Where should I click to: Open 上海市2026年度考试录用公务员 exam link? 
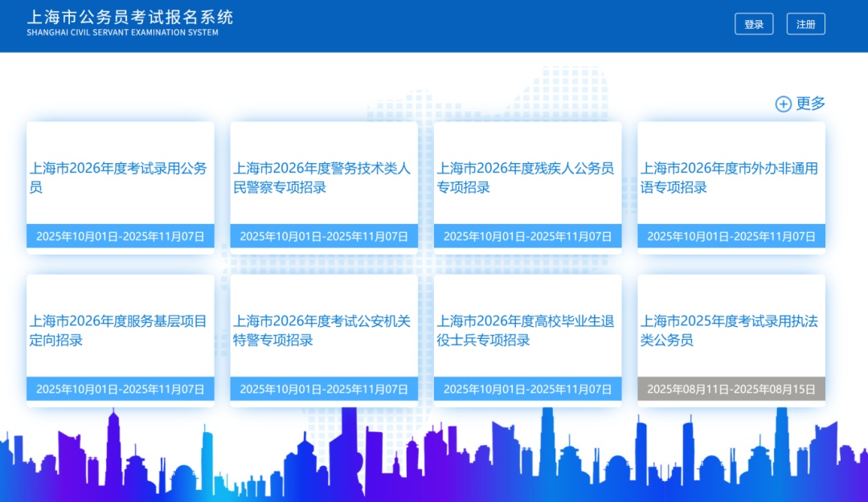119,178
